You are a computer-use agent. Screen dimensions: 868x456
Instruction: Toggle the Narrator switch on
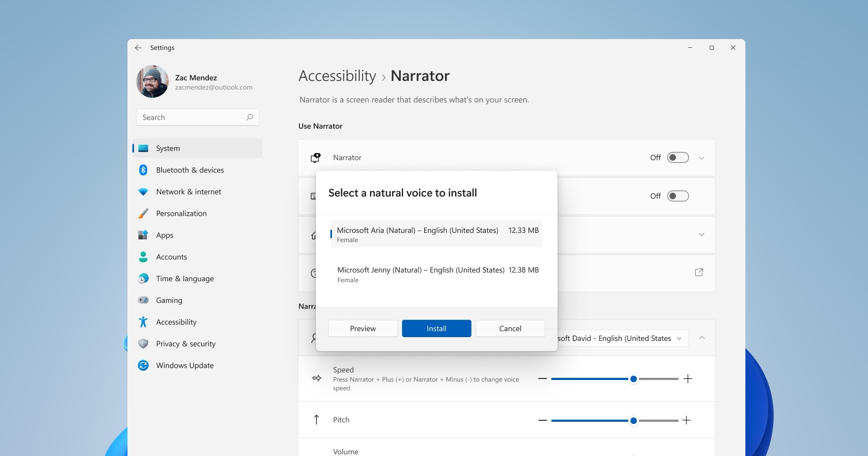tap(678, 157)
